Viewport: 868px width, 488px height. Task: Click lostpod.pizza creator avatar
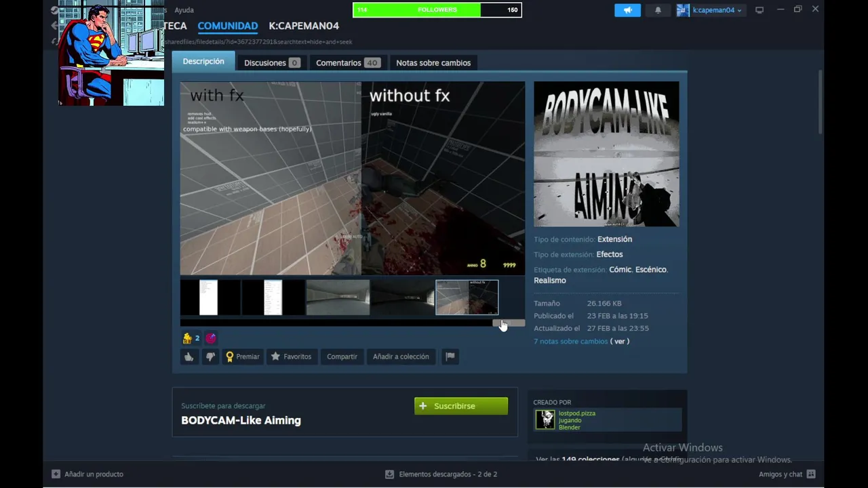point(545,420)
